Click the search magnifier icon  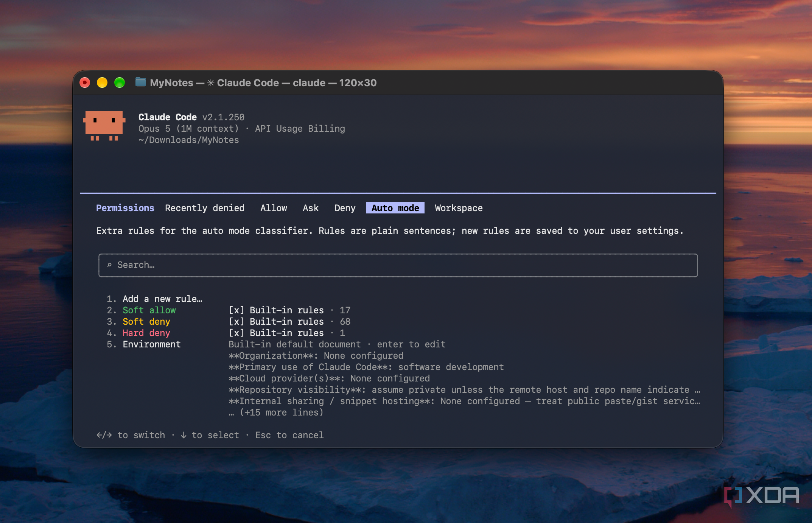109,265
